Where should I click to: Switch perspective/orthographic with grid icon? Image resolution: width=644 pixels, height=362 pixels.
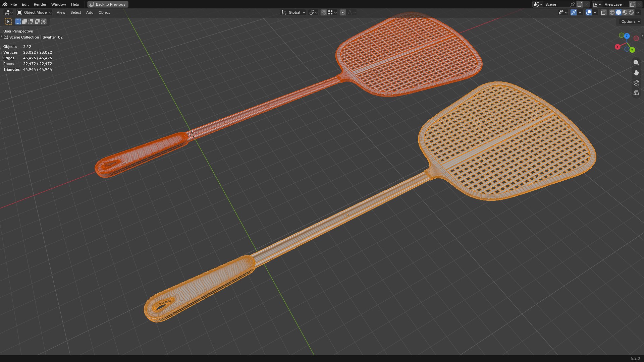(636, 93)
